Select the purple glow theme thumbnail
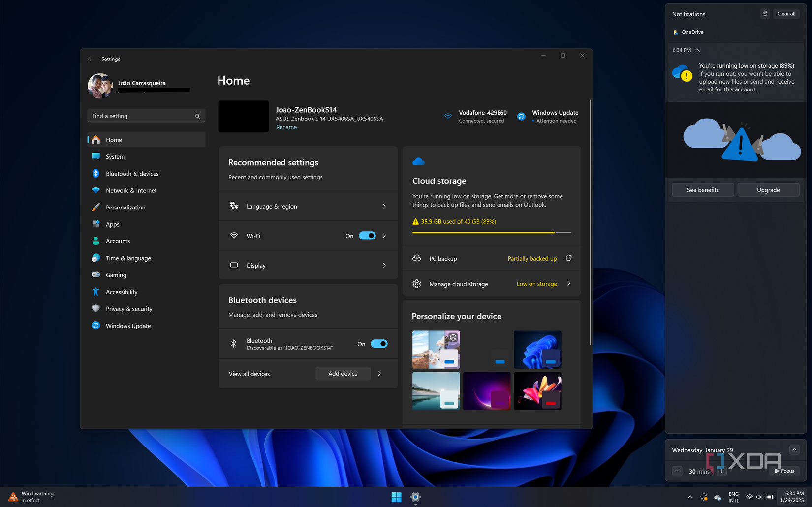 487,391
